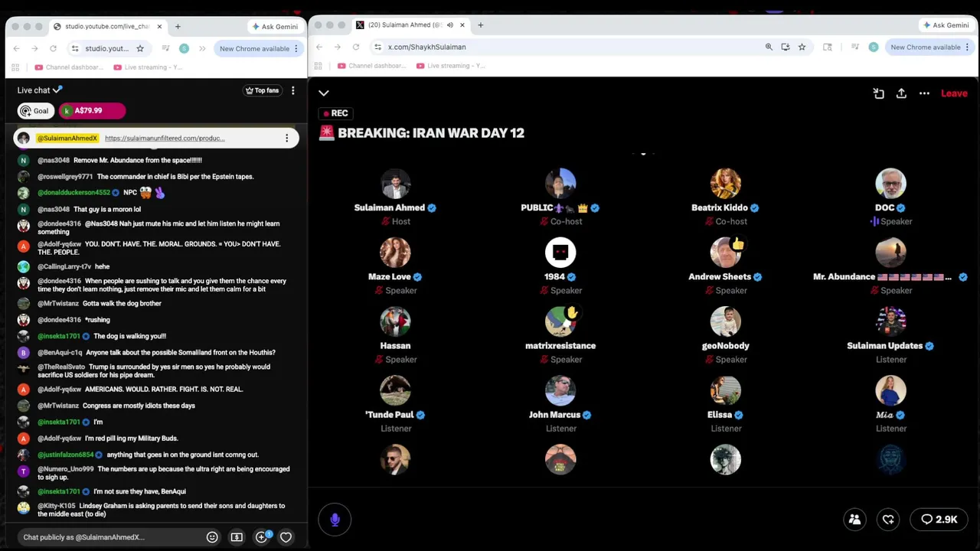980x551 pixels.
Task: Open Chrome menu in the X window
Action: pyautogui.click(x=967, y=47)
